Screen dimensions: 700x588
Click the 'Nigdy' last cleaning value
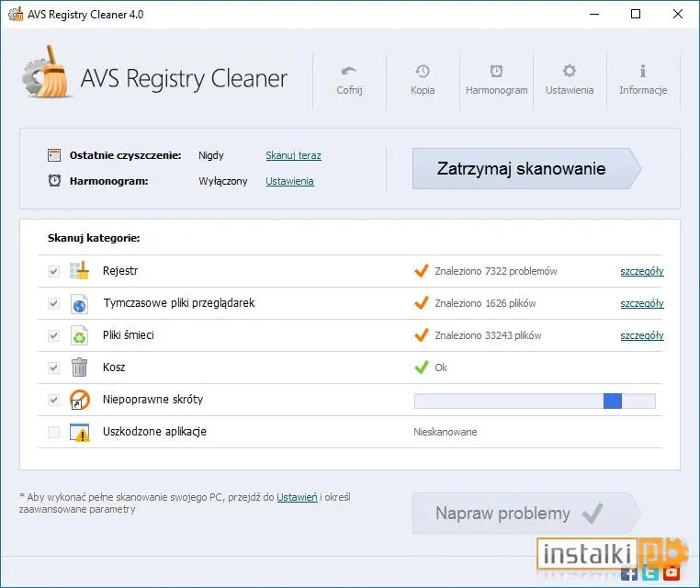[x=210, y=155]
